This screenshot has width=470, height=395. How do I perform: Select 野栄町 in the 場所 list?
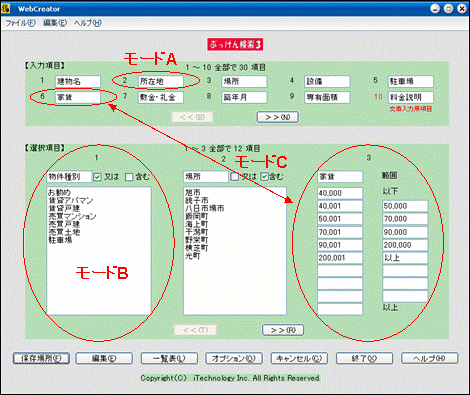197,240
